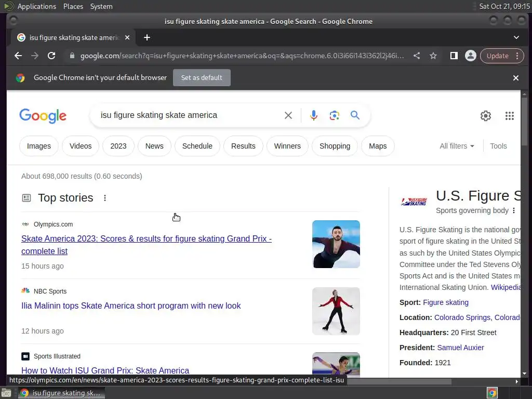Go to the Google homepage logo
The width and height of the screenshot is (532, 399).
[x=43, y=116]
